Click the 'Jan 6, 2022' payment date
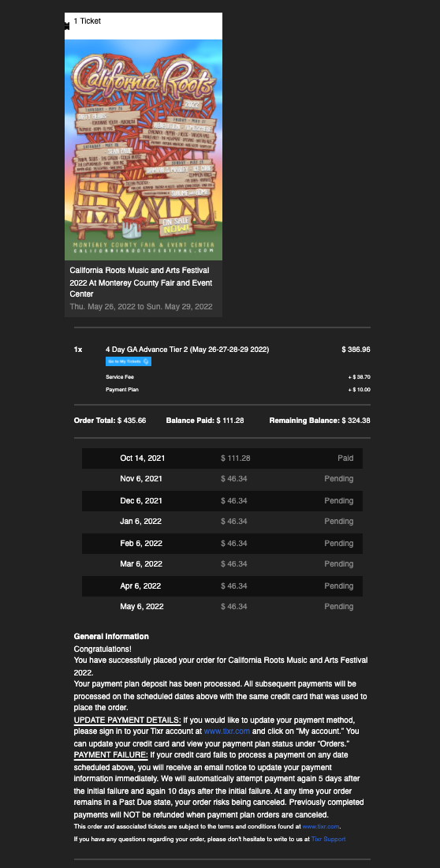This screenshot has width=440, height=868. pyautogui.click(x=140, y=522)
